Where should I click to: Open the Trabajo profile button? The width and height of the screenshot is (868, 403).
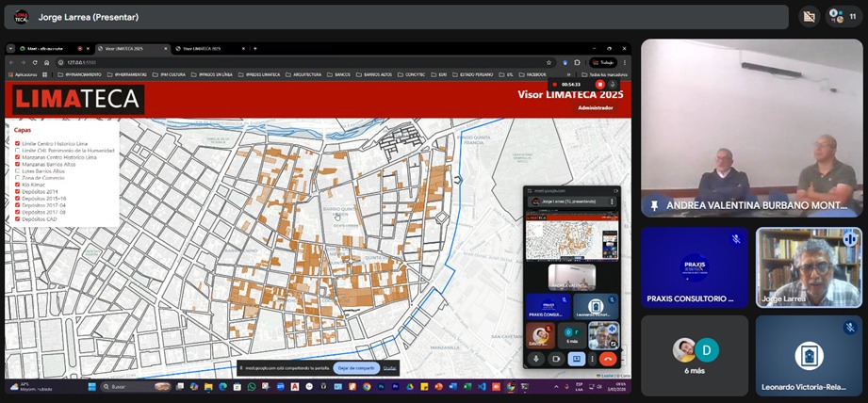603,62
